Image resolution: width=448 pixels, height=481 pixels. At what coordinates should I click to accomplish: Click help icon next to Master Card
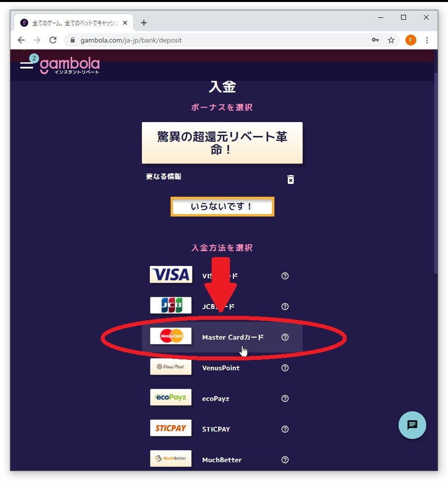[285, 337]
